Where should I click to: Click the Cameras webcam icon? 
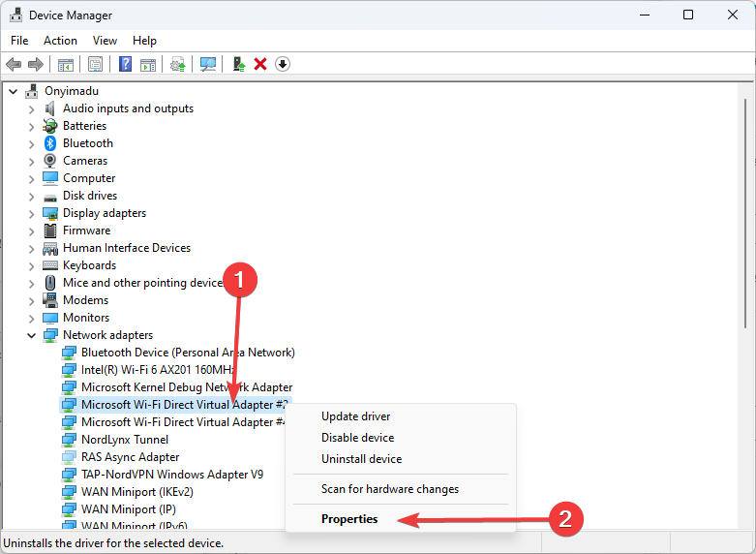point(50,161)
